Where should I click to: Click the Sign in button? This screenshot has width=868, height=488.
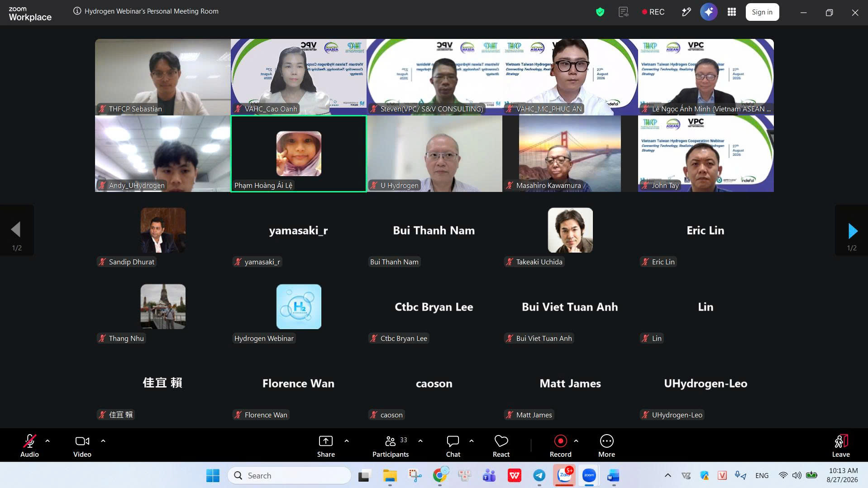[x=762, y=12]
